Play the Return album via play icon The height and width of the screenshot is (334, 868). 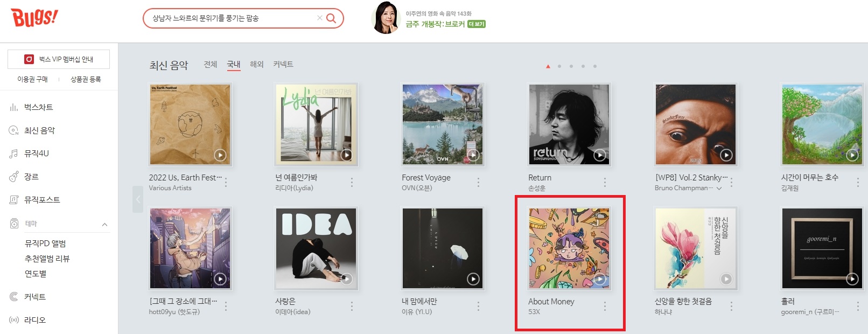coord(599,155)
